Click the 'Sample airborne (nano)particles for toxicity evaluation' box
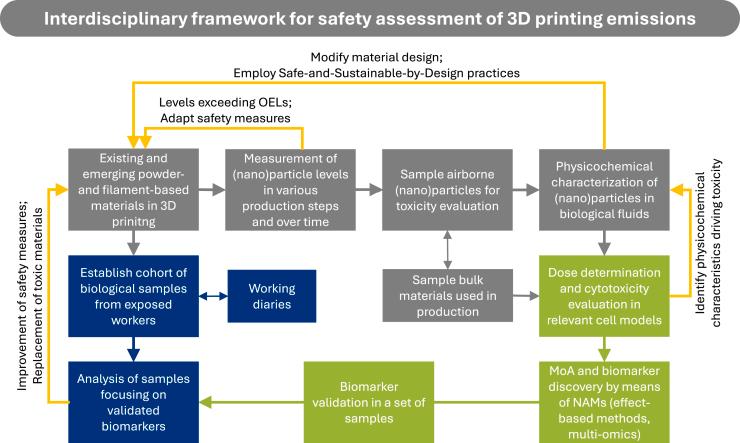This screenshot has height=443, width=740. coord(447,190)
